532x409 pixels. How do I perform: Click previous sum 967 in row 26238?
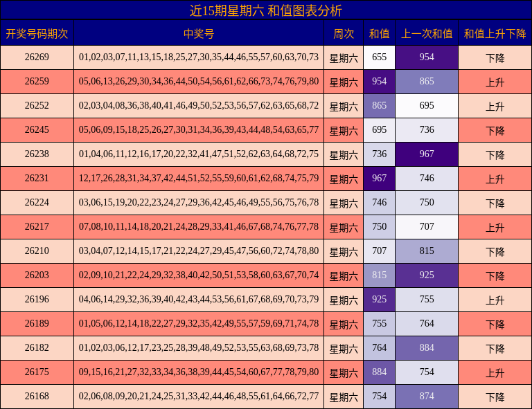427,154
